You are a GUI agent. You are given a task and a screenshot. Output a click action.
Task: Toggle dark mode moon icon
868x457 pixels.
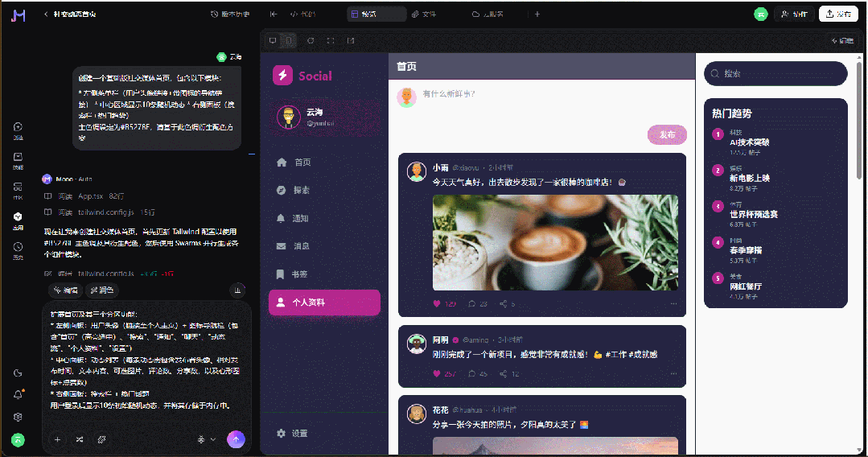click(18, 373)
